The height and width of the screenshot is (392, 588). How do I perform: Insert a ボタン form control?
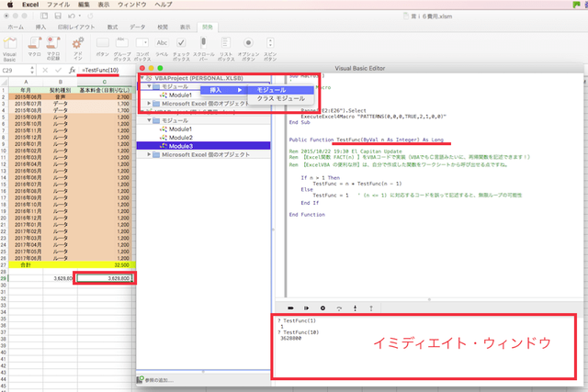point(102,47)
